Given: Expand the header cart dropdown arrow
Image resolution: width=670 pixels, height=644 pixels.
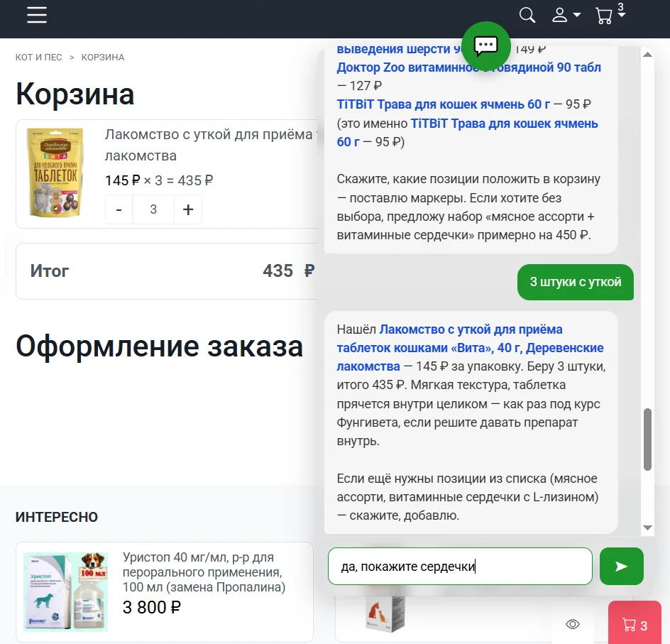Looking at the screenshot, I should click(x=622, y=14).
